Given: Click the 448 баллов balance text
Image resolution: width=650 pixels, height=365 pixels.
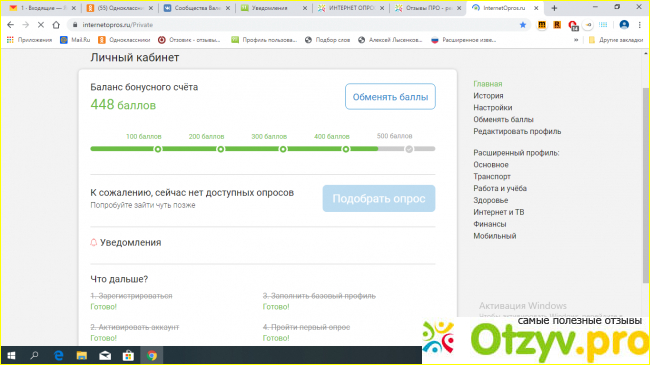Looking at the screenshot, I should click(x=123, y=105).
